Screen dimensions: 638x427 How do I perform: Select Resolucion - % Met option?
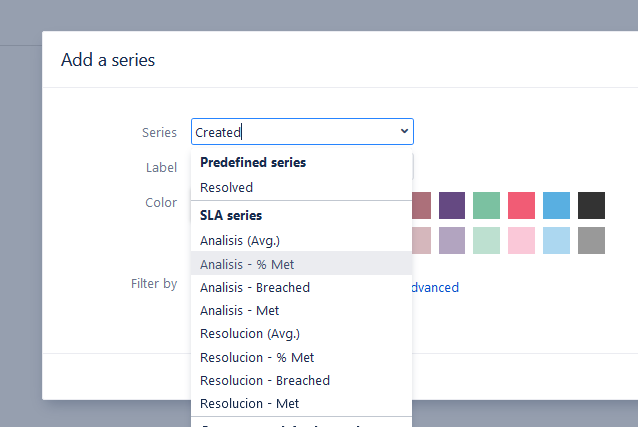click(x=257, y=357)
